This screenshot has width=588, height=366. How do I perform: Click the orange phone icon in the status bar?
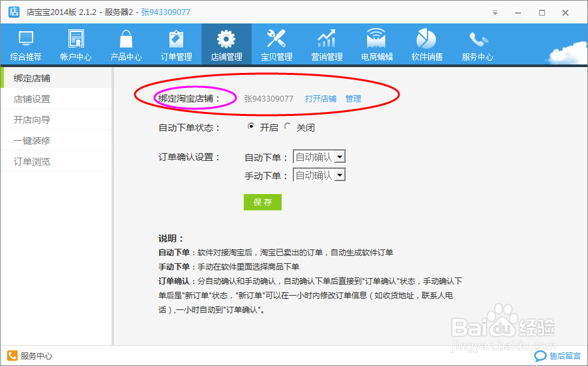point(12,356)
